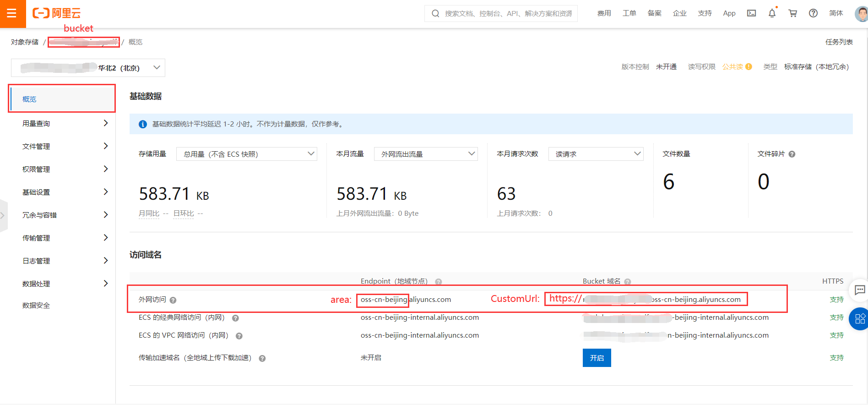Click 未开通 version control link
Image resolution: width=868 pixels, height=405 pixels.
[666, 67]
